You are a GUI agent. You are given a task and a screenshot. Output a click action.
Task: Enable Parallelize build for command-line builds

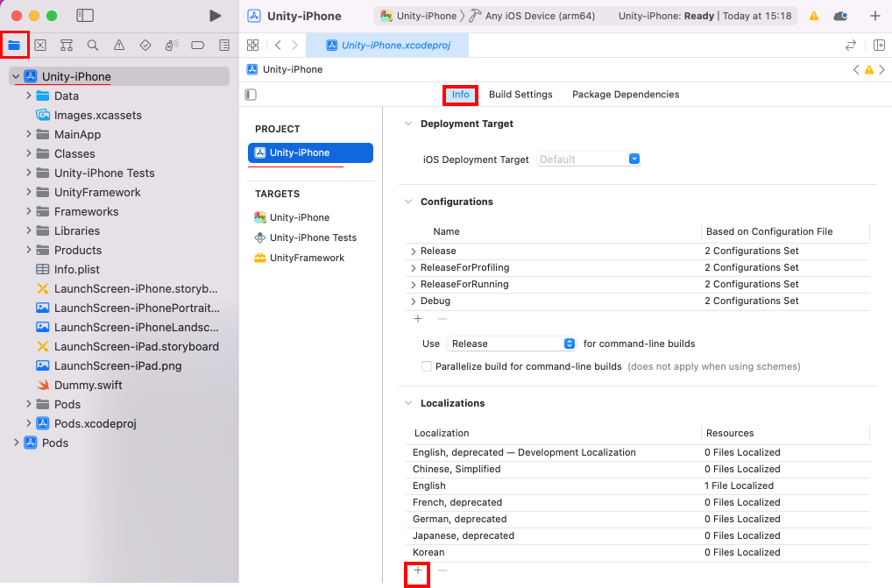point(426,366)
